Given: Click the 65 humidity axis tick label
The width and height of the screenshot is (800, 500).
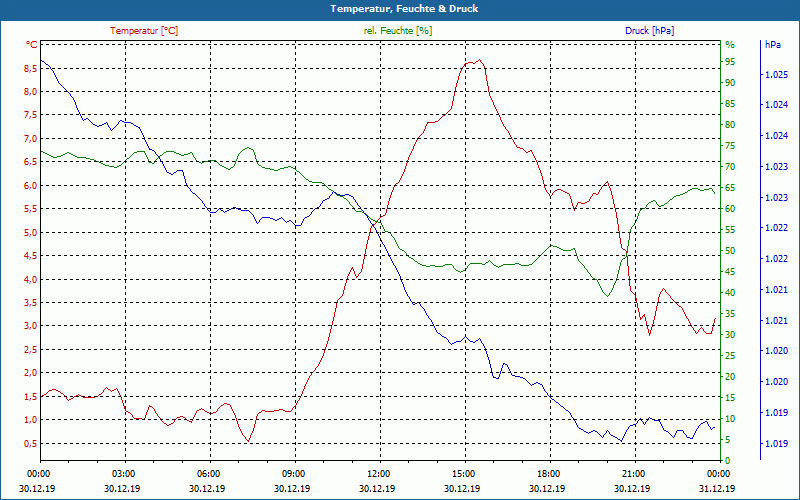Looking at the screenshot, I should (x=730, y=188).
